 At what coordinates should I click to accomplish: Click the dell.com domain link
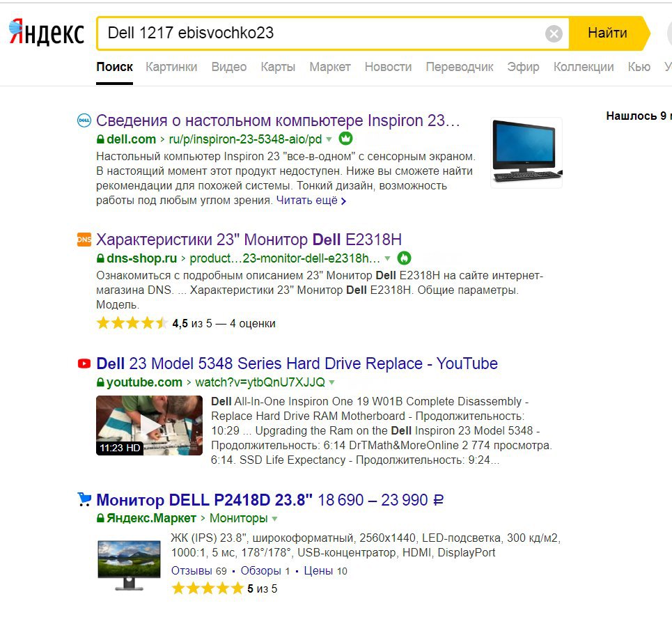pos(131,139)
